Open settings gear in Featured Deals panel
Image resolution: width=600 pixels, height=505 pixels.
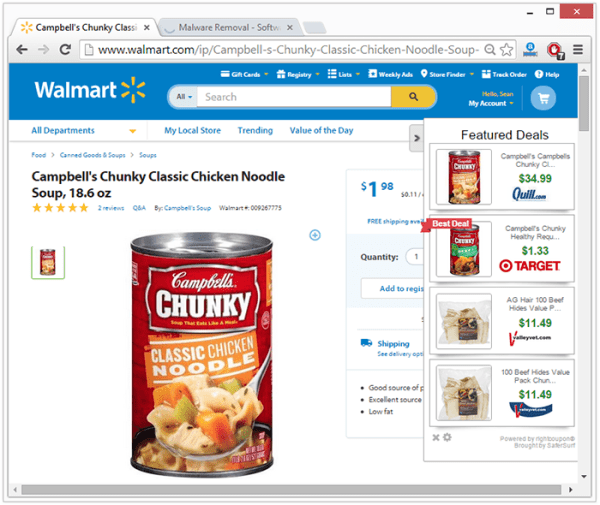click(447, 437)
